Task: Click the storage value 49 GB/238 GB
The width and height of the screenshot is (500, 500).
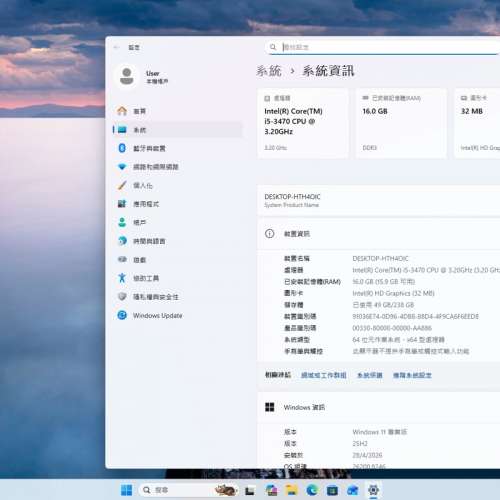Action: [383, 305]
